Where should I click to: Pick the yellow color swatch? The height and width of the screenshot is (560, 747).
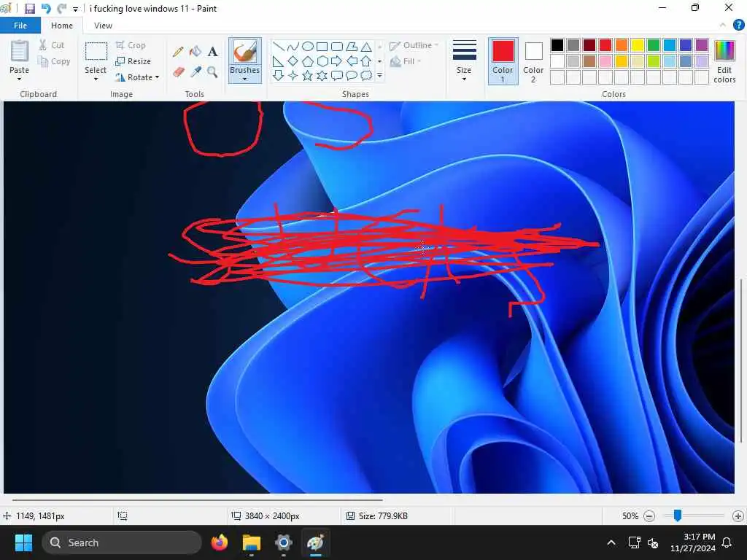click(637, 45)
